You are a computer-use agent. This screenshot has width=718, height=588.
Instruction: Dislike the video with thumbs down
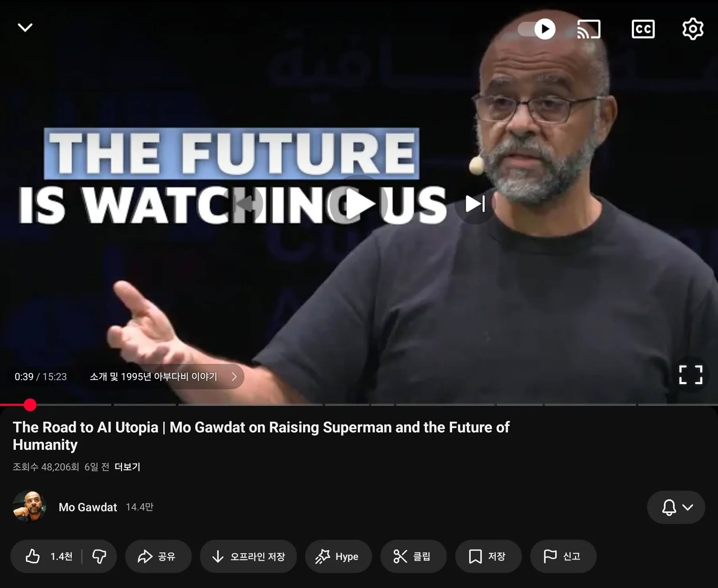[99, 556]
